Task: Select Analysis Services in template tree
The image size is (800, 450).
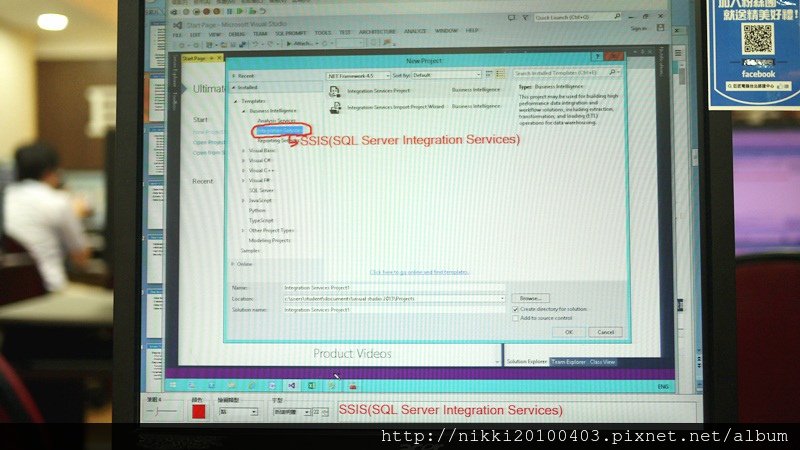Action: pyautogui.click(x=277, y=121)
